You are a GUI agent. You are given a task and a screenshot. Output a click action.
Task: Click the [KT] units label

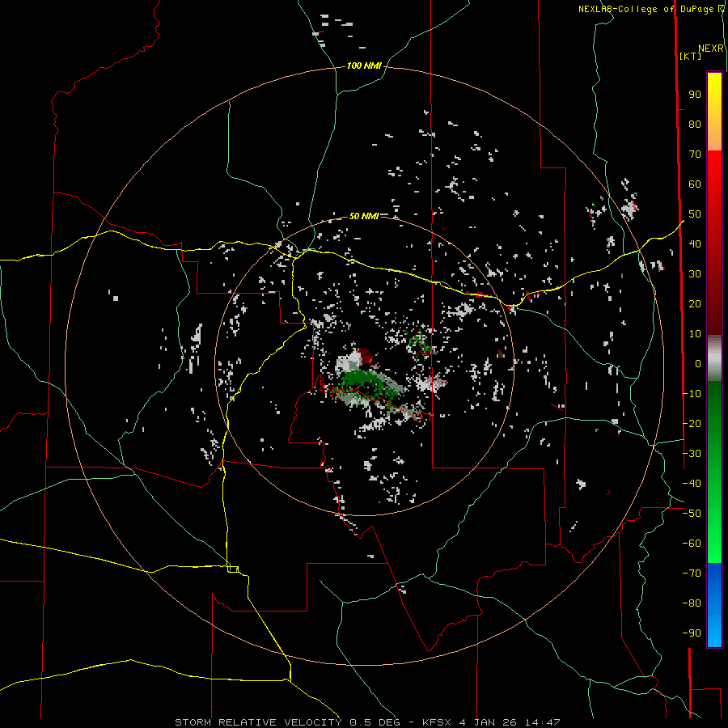(x=691, y=56)
